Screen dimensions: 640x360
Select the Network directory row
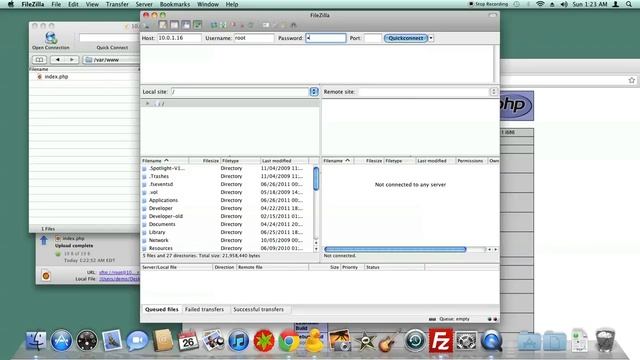(227, 240)
